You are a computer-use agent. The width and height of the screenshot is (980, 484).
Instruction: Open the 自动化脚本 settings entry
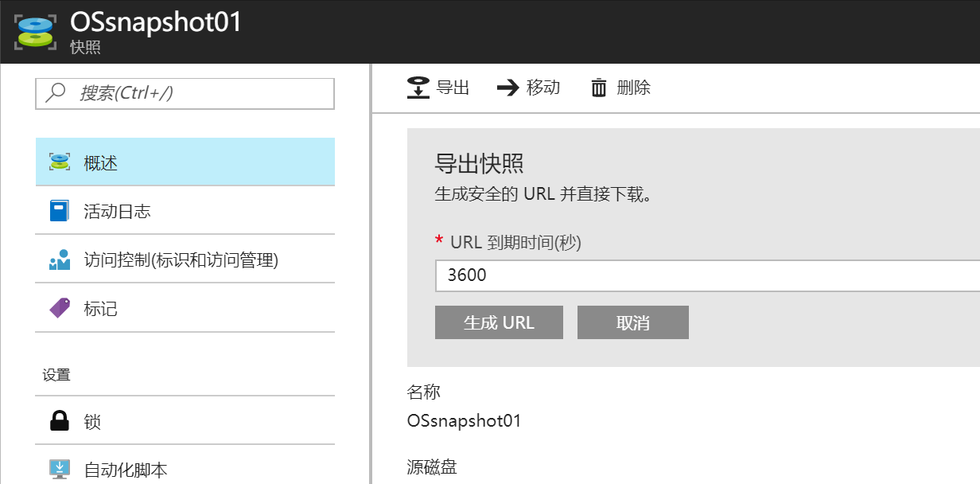pos(126,470)
